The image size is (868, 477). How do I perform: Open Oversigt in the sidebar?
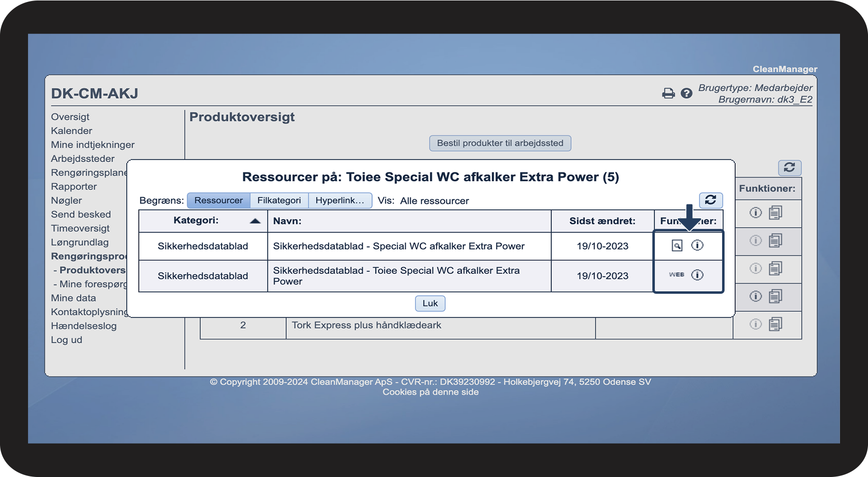click(70, 117)
